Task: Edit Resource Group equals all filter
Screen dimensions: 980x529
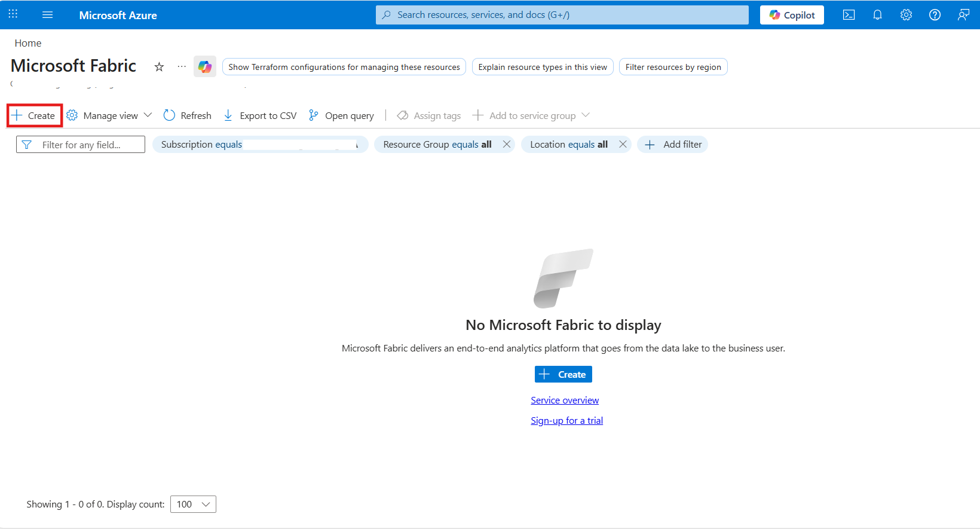Action: (x=437, y=145)
